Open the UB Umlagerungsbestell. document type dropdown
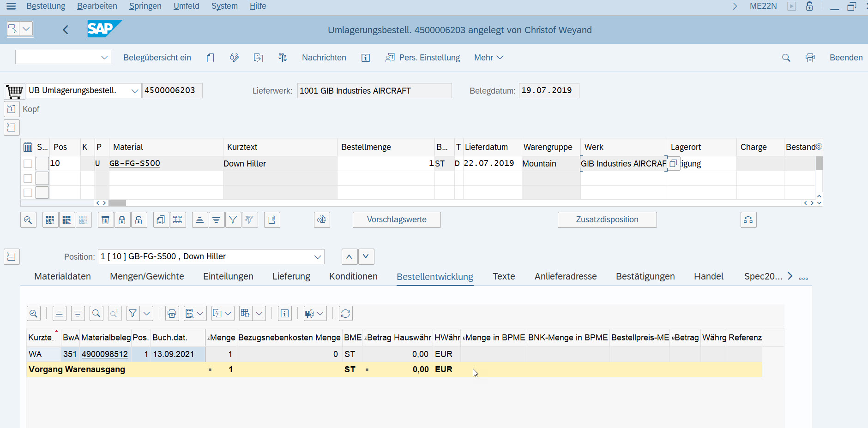This screenshot has width=868, height=428. click(134, 91)
